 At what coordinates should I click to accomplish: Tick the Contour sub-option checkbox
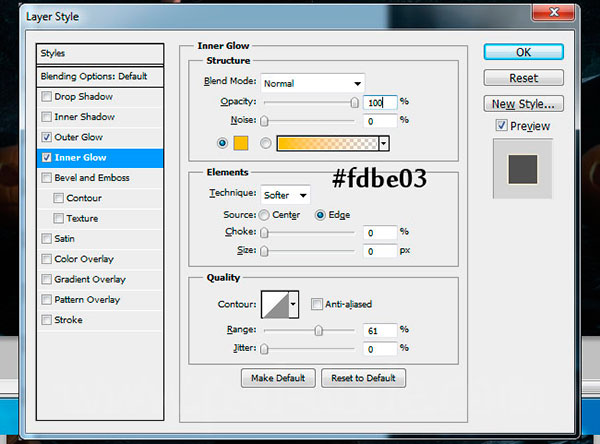[58, 198]
